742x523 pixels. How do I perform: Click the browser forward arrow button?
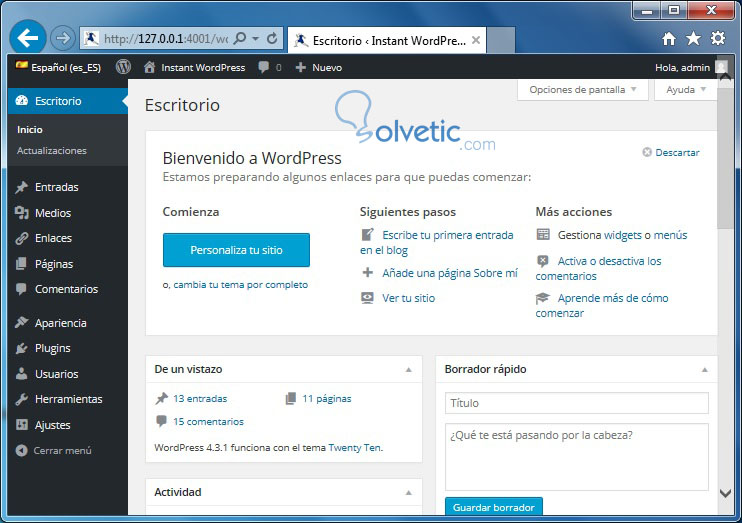pyautogui.click(x=62, y=38)
